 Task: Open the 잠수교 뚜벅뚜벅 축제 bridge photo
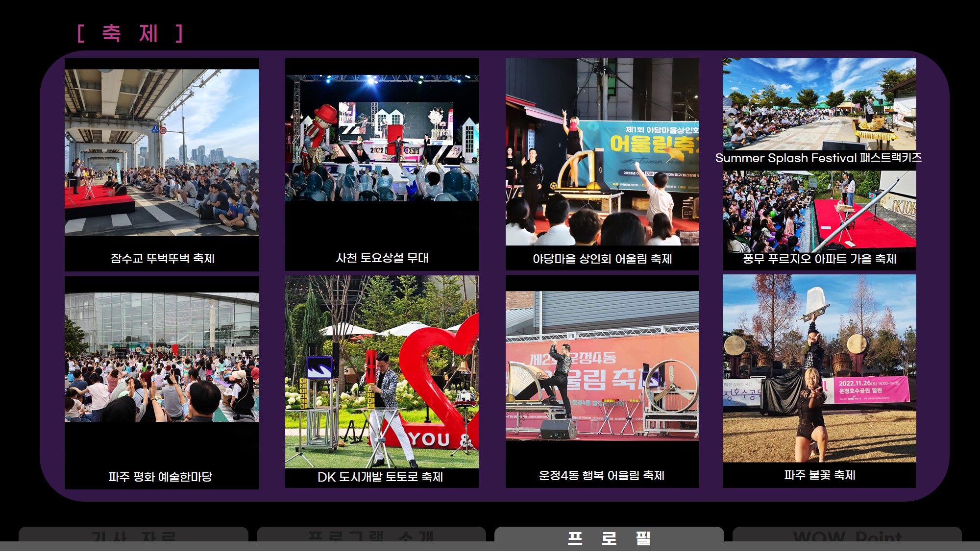pos(162,152)
